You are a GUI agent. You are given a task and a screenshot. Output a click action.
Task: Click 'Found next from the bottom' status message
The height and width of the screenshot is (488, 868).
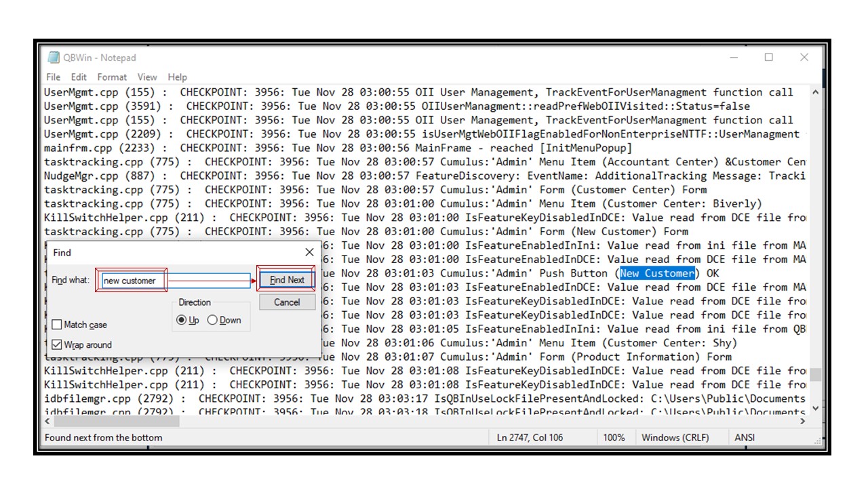tap(104, 438)
